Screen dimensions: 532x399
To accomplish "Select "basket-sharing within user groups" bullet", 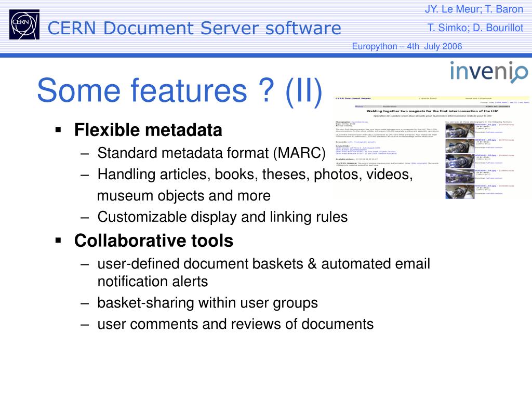I will [x=208, y=303].
